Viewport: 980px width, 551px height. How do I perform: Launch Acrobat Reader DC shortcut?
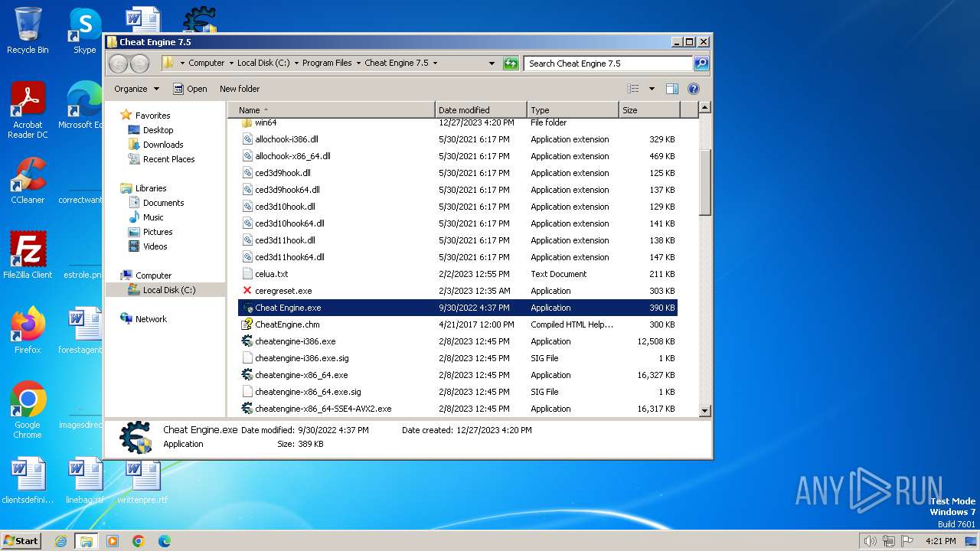pyautogui.click(x=28, y=110)
